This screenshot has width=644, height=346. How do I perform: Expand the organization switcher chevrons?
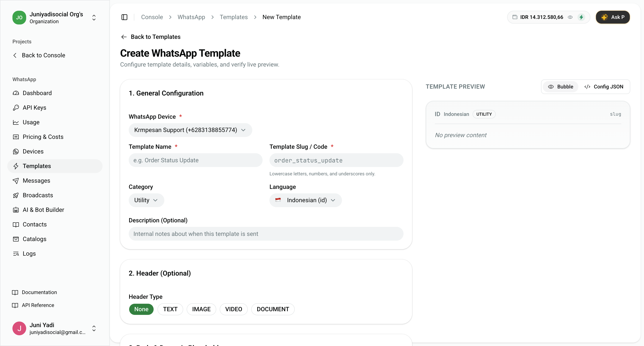coord(94,18)
